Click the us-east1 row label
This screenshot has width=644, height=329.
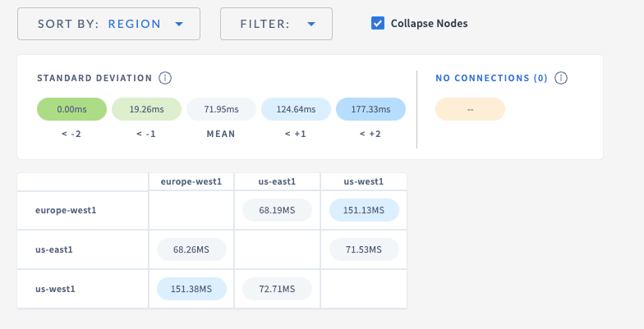54,249
